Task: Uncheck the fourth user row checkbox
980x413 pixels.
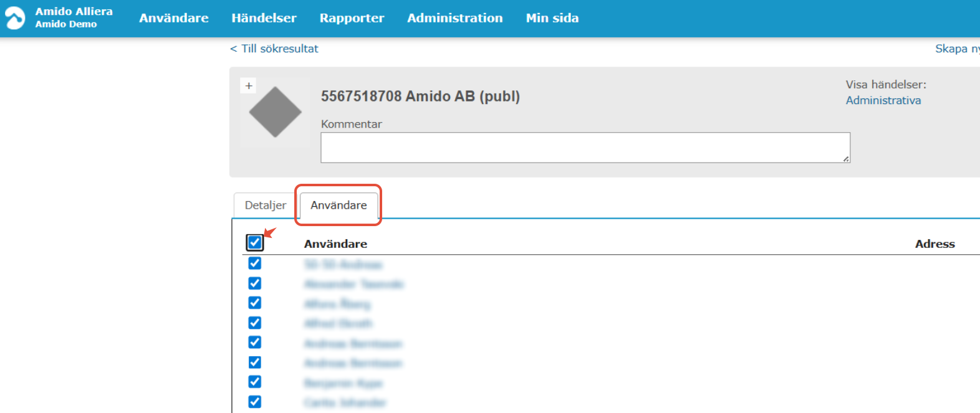Action: pos(254,323)
